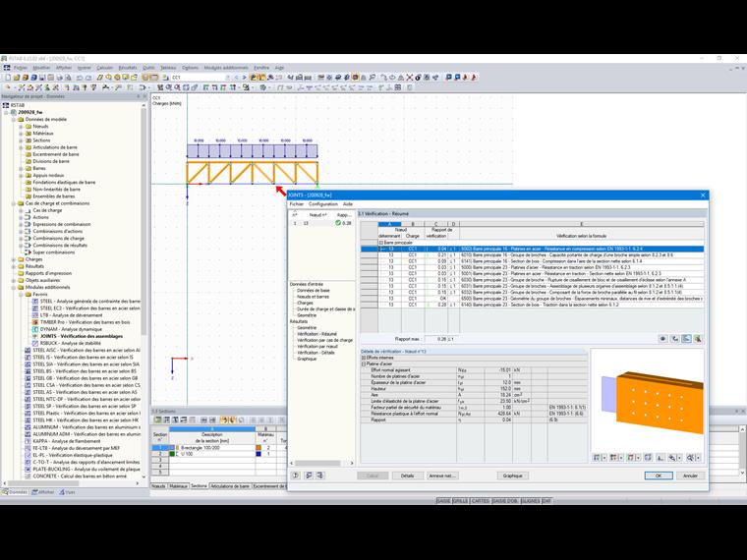Click second footer icon in JOINTS dialog
747x560 pixels.
(x=309, y=476)
